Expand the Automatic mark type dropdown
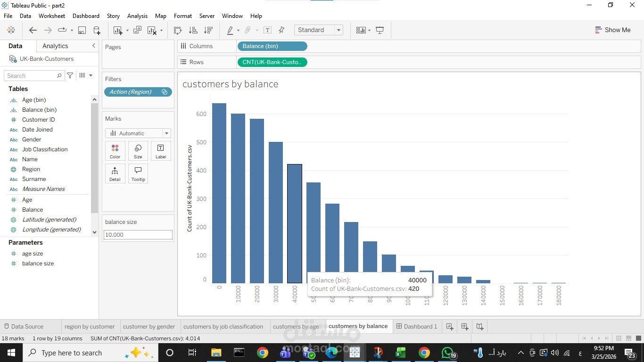This screenshot has width=644, height=362. point(138,133)
